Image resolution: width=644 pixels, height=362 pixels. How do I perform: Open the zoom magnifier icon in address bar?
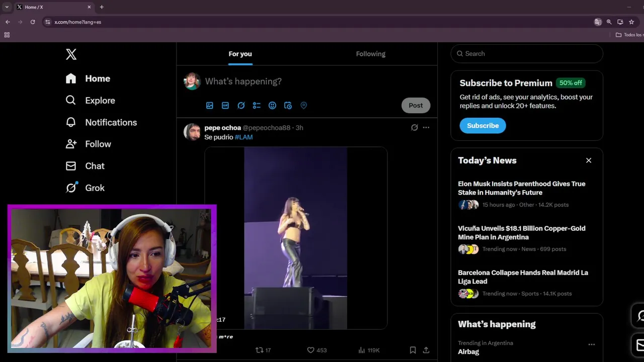pyautogui.click(x=609, y=22)
